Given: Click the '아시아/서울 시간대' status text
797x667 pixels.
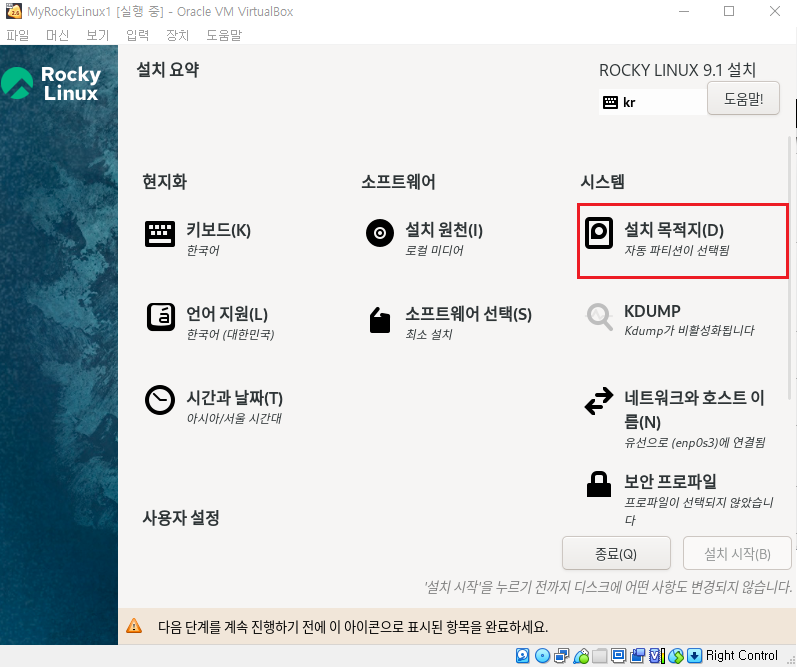Looking at the screenshot, I should 234,418.
